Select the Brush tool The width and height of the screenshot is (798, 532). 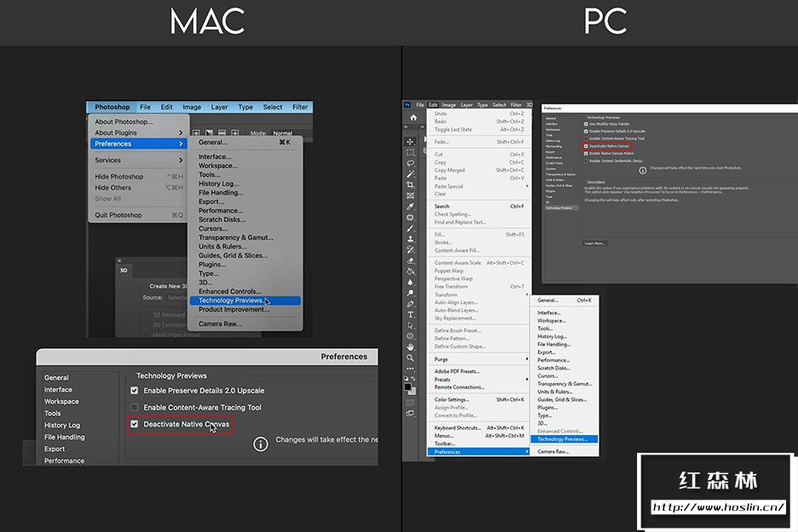410,228
